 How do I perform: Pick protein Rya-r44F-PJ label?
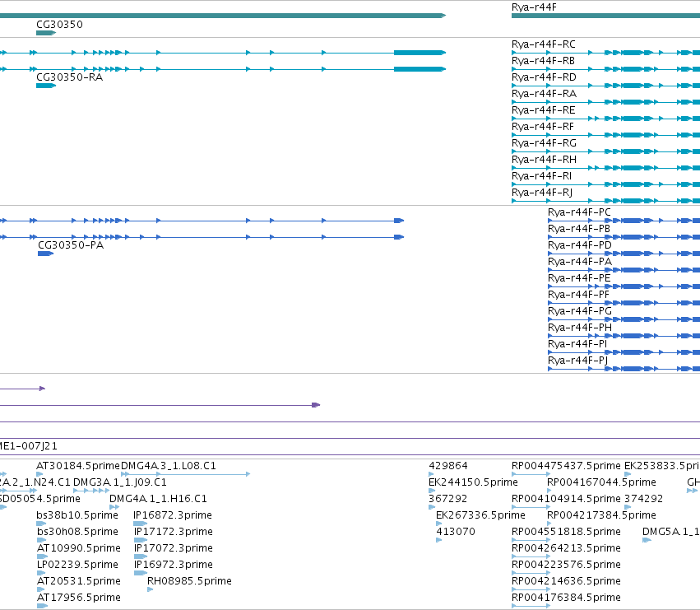577,361
